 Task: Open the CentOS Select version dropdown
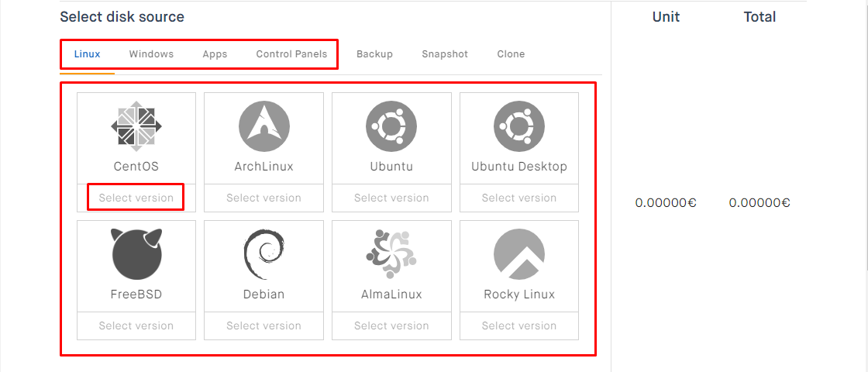136,198
